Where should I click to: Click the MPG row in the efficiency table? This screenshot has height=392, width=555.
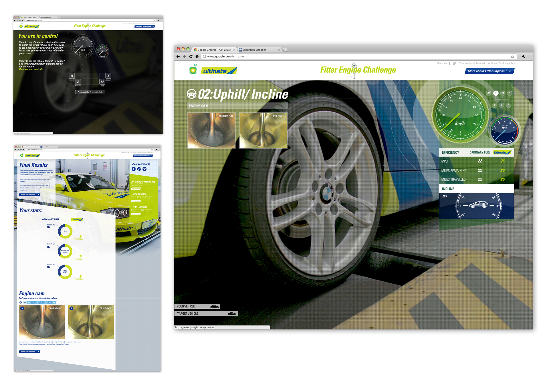(476, 161)
